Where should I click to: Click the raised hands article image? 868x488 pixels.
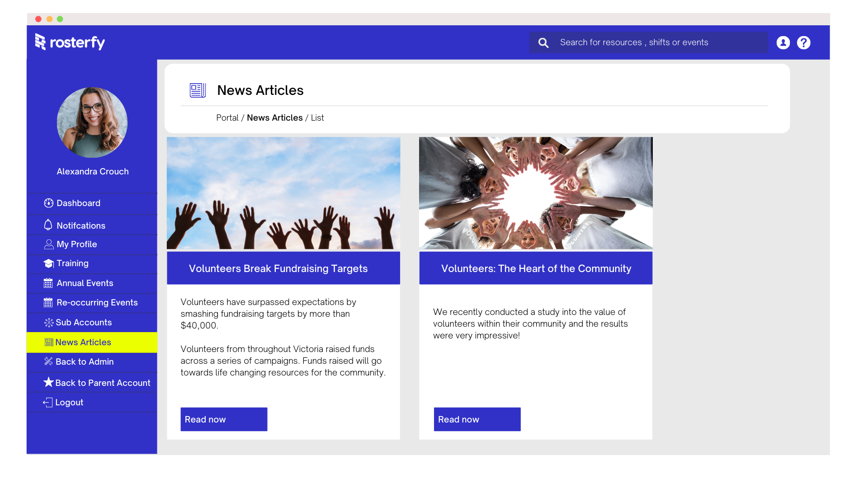pyautogui.click(x=283, y=193)
